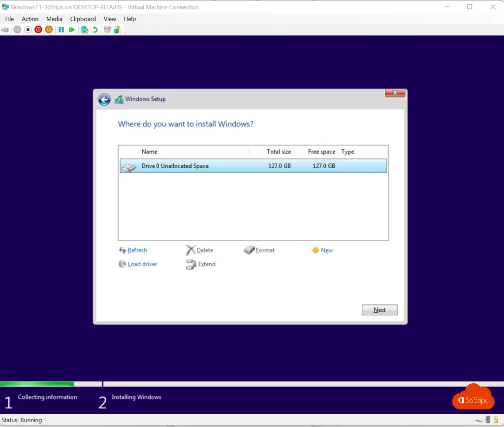Create a checkpoint using the toolbar icon
The height and width of the screenshot is (427, 504).
point(84,30)
